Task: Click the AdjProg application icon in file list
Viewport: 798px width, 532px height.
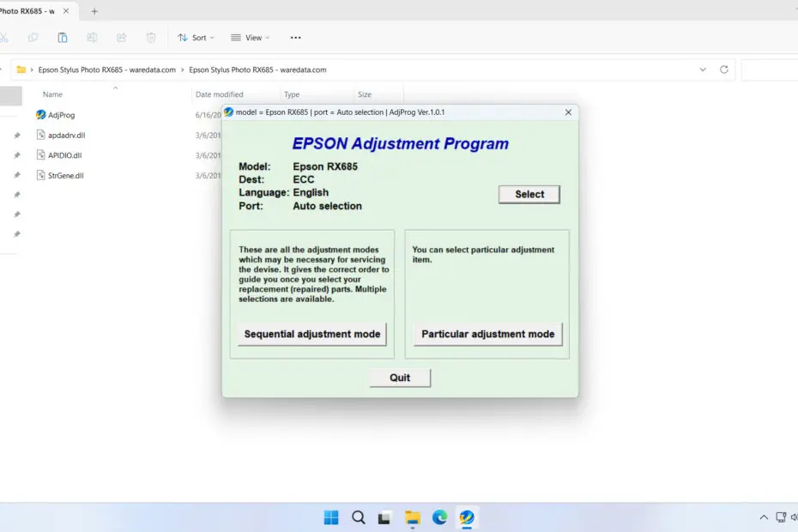Action: [x=40, y=114]
